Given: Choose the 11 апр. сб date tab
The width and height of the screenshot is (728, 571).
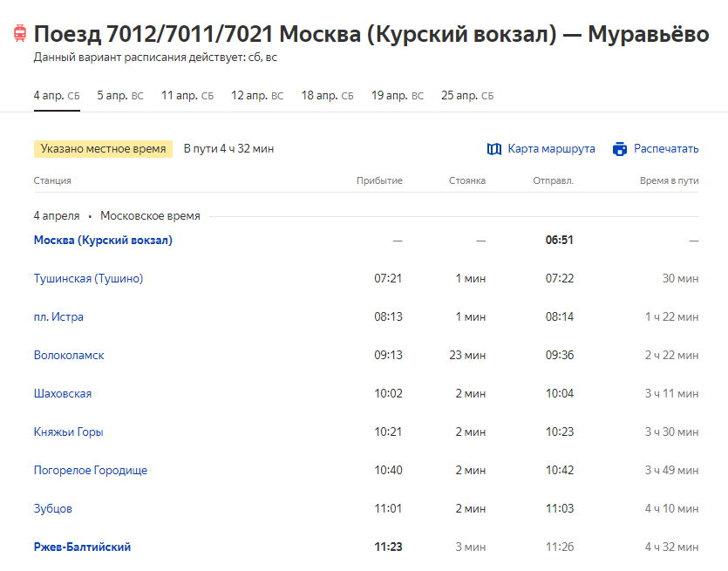Looking at the screenshot, I should coord(187,96).
